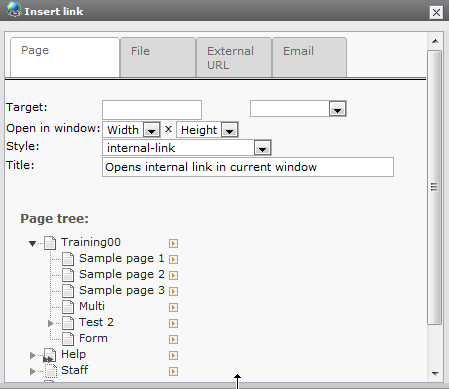Open the Height dropdown
The height and width of the screenshot is (389, 449).
tap(230, 130)
